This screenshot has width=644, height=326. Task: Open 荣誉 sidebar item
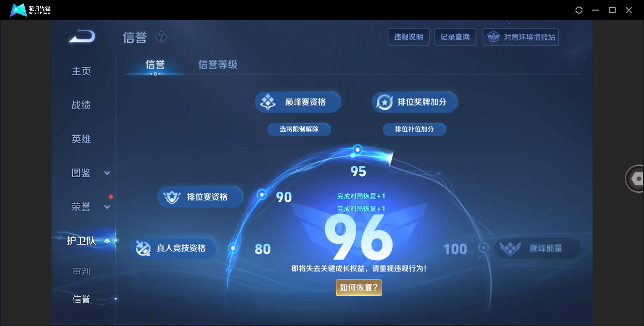point(81,206)
